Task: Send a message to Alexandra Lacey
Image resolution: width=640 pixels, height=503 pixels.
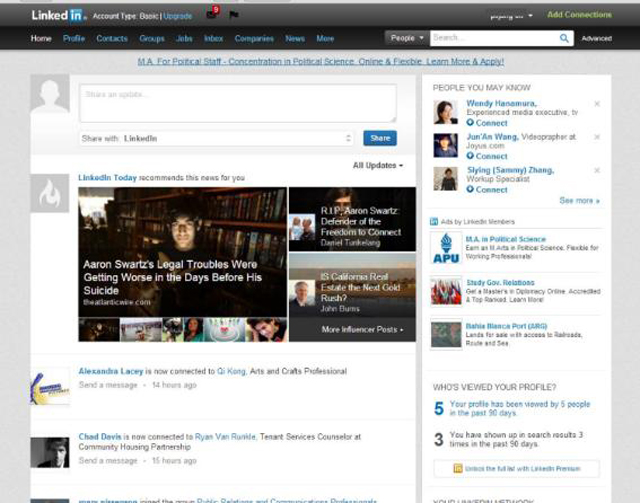Action: pyautogui.click(x=108, y=385)
